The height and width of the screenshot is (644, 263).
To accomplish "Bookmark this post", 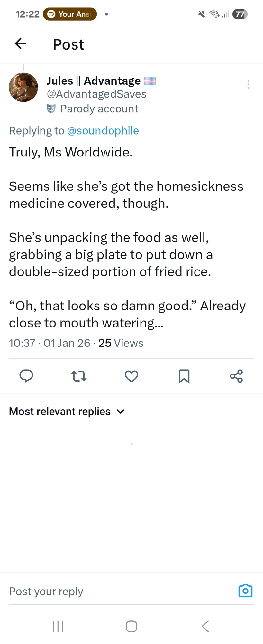I will (184, 376).
